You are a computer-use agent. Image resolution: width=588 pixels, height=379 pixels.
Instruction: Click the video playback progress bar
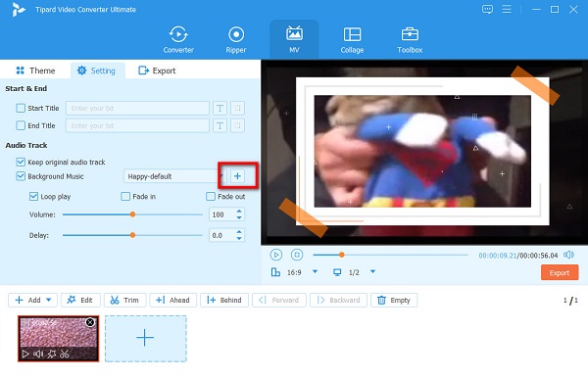click(391, 255)
